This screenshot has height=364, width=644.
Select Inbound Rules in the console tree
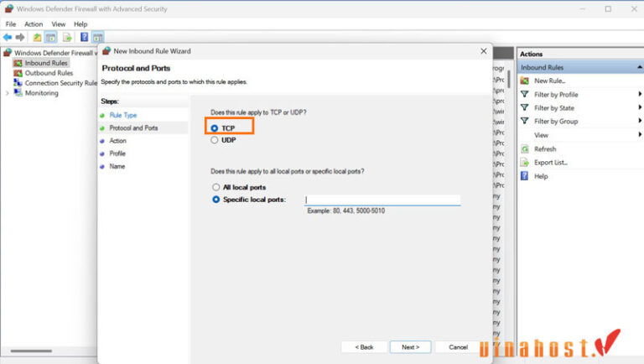[45, 63]
